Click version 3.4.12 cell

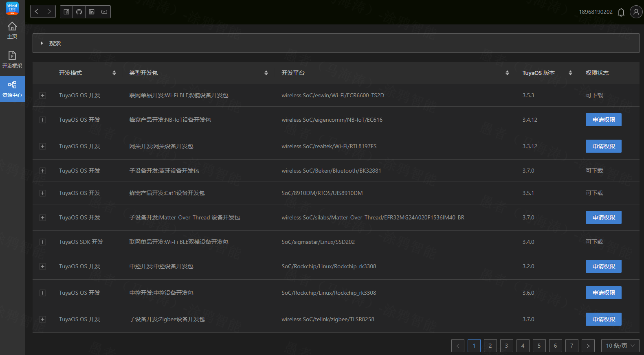click(530, 120)
